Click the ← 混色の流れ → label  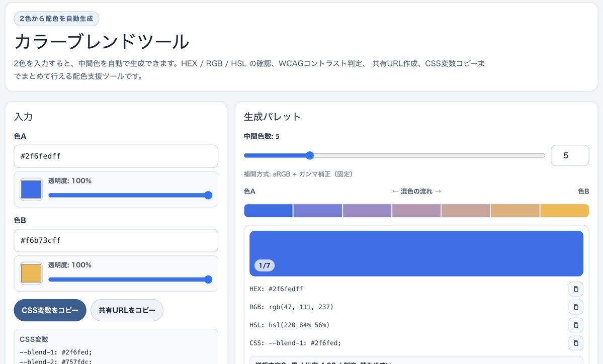click(416, 191)
